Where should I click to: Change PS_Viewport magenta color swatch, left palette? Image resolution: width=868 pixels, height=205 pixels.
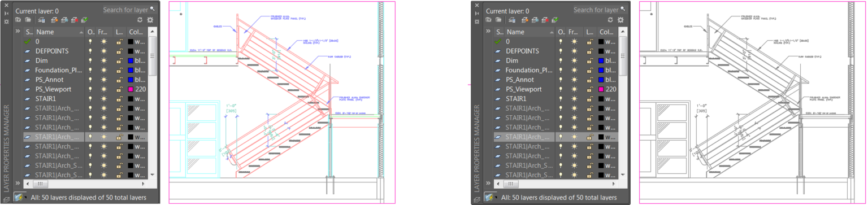click(x=131, y=89)
